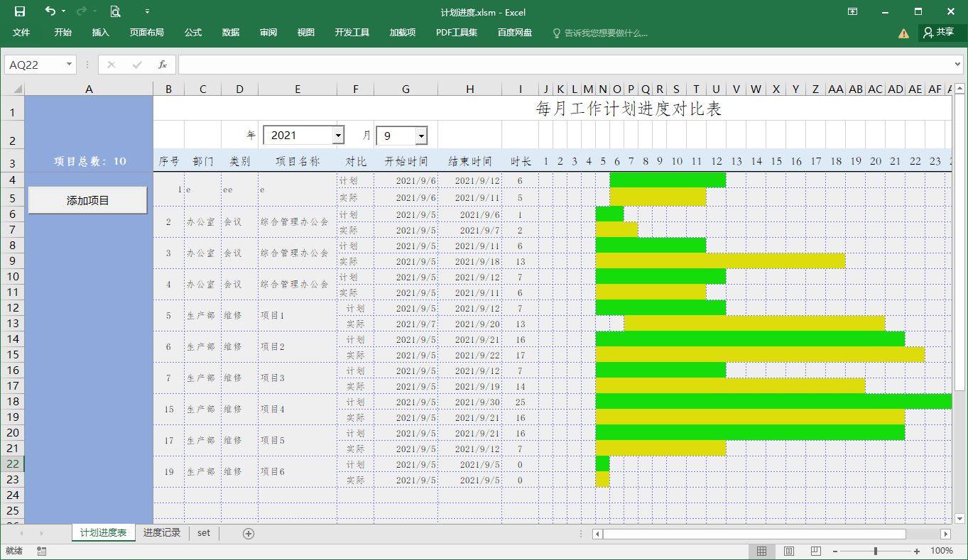Open the month dropdown showing 9
The height and width of the screenshot is (560, 968).
[420, 135]
